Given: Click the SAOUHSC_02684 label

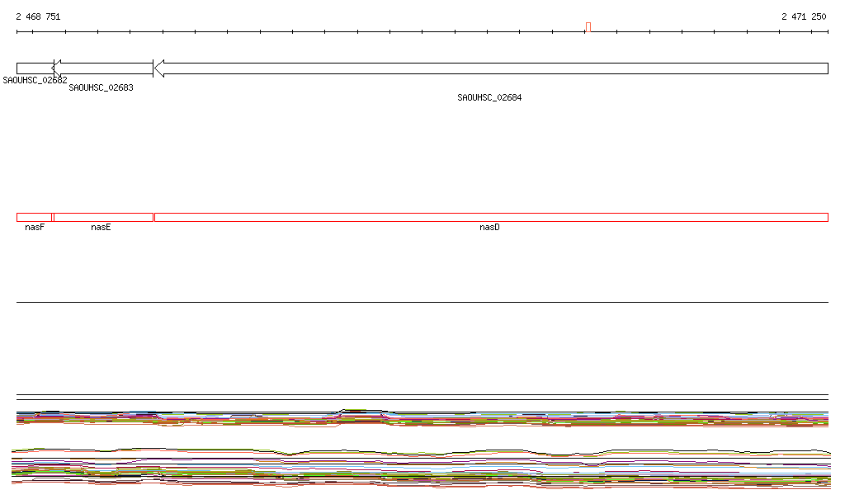Looking at the screenshot, I should point(489,97).
